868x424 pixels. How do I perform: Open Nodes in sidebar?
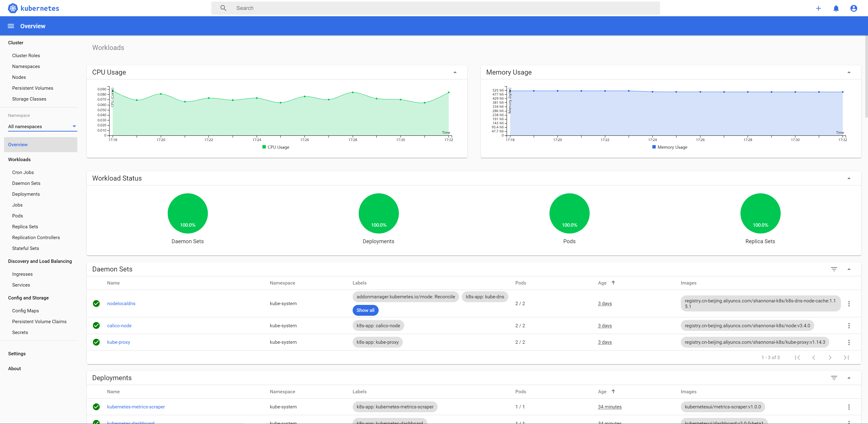(x=19, y=77)
